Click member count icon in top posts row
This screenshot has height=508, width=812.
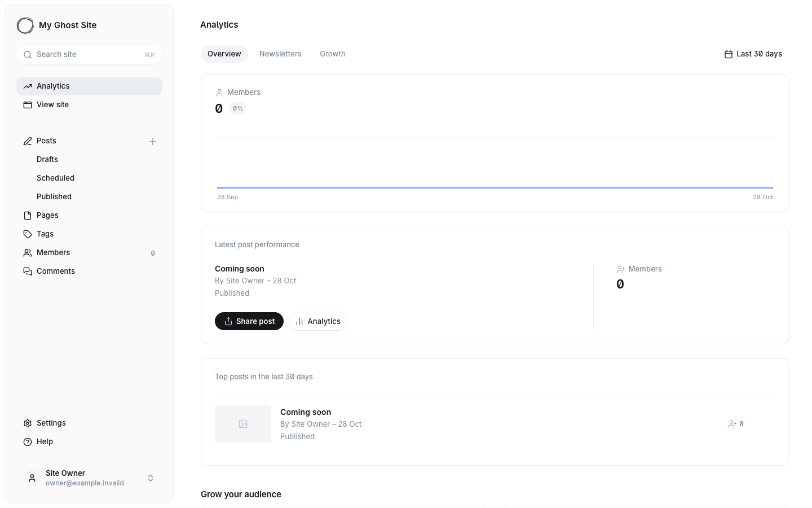click(732, 424)
